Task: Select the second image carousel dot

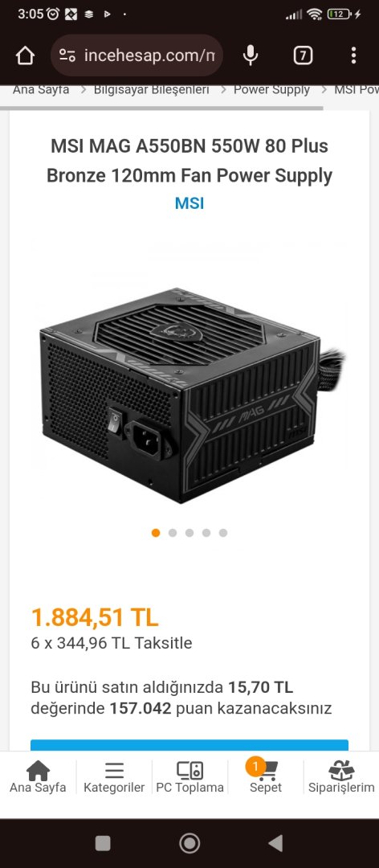Action: pyautogui.click(x=173, y=533)
